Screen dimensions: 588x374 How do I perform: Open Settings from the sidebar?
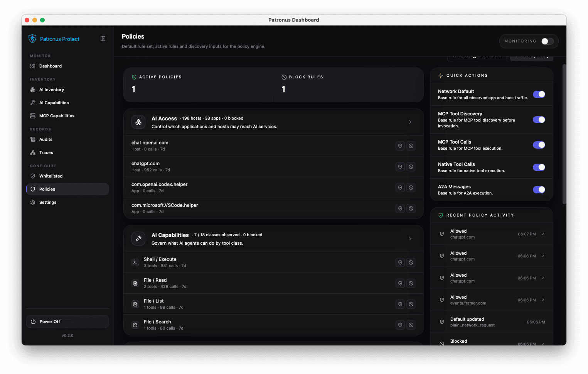[x=67, y=202]
